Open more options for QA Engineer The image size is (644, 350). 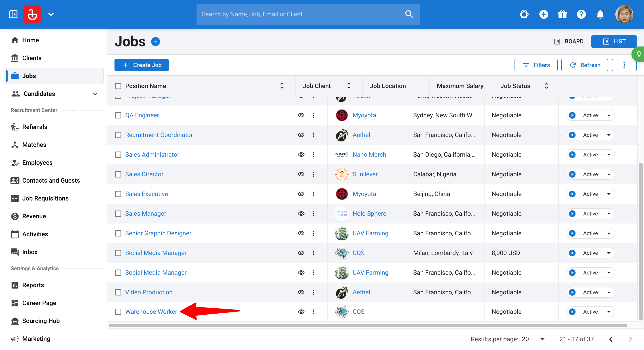coord(314,115)
